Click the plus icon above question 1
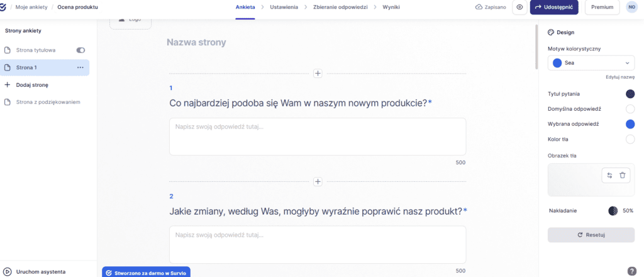 (318, 74)
